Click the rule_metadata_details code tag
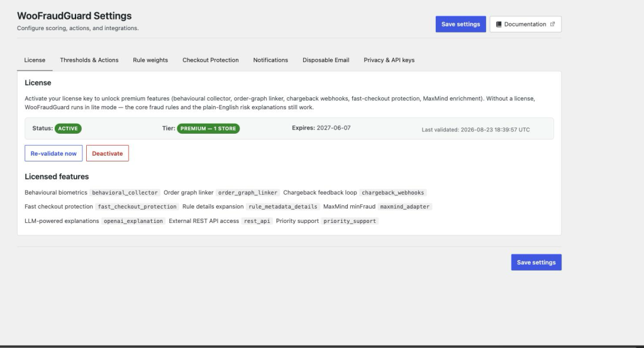Image resolution: width=644 pixels, height=348 pixels. tap(282, 207)
